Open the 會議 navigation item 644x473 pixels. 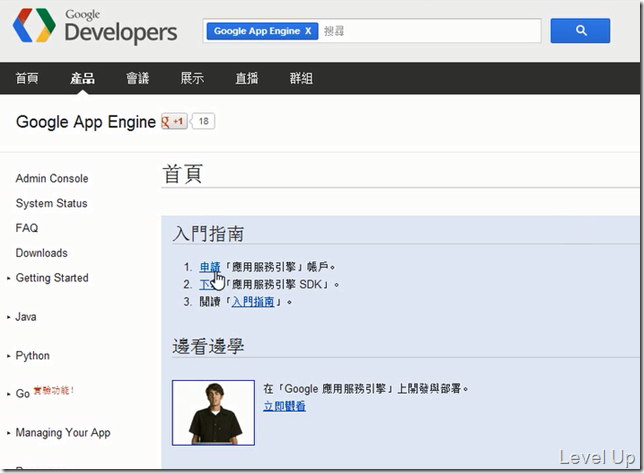coord(137,78)
